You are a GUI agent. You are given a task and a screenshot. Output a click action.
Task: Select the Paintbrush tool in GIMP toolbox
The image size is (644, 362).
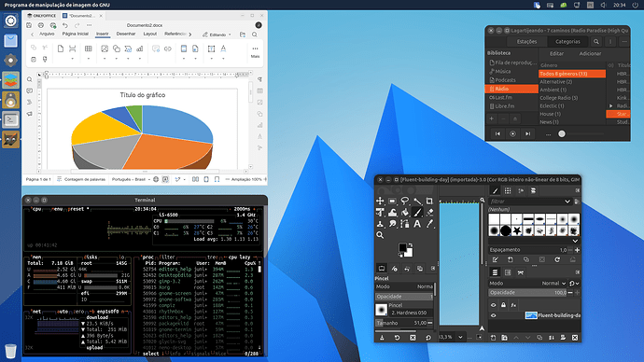point(417,212)
